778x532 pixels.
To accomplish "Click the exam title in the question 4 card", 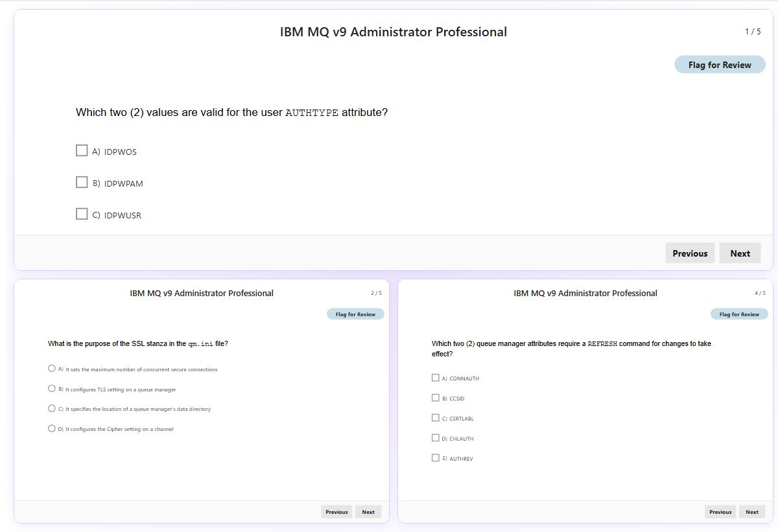I will pyautogui.click(x=585, y=293).
